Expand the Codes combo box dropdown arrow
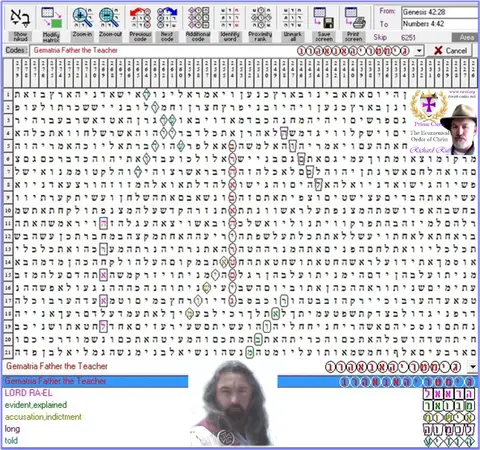This screenshot has width=480, height=450. tap(419, 51)
